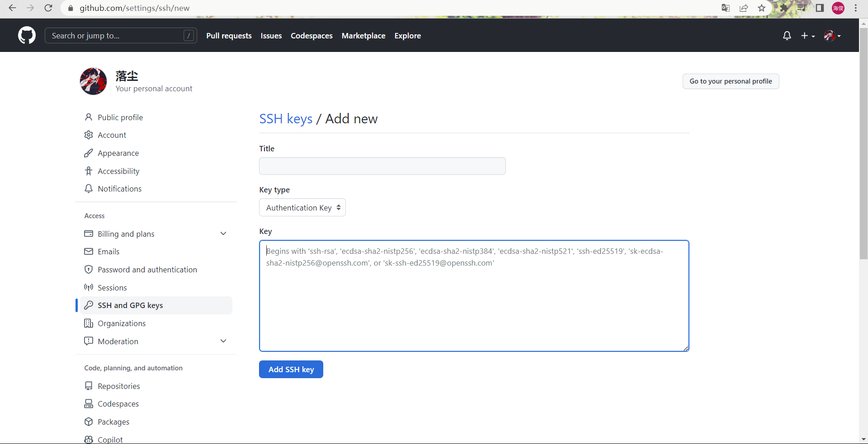Click the Account gear icon in sidebar
This screenshot has width=868, height=444.
[89, 135]
